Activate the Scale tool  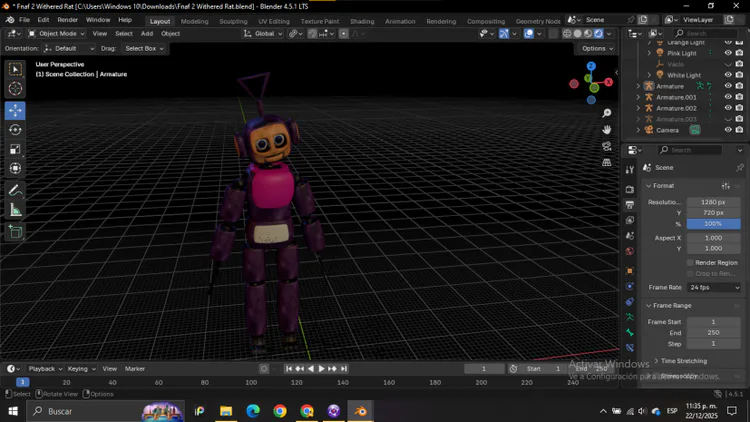click(15, 149)
